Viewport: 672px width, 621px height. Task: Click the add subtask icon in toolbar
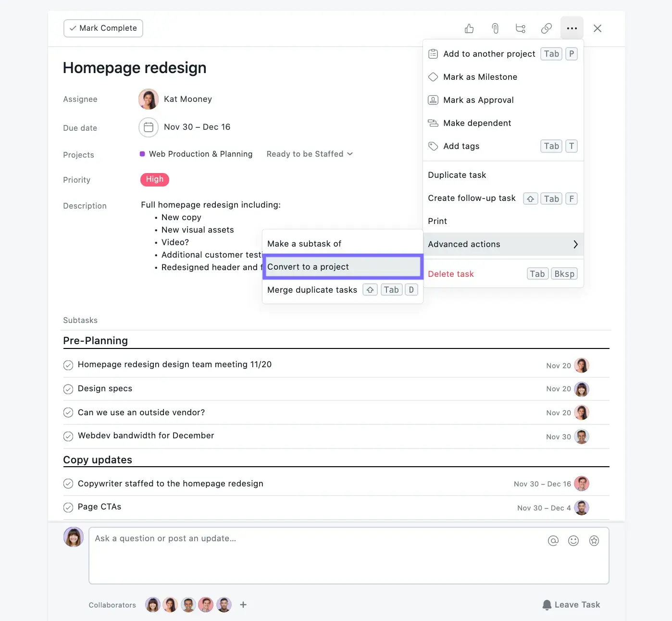[521, 29]
